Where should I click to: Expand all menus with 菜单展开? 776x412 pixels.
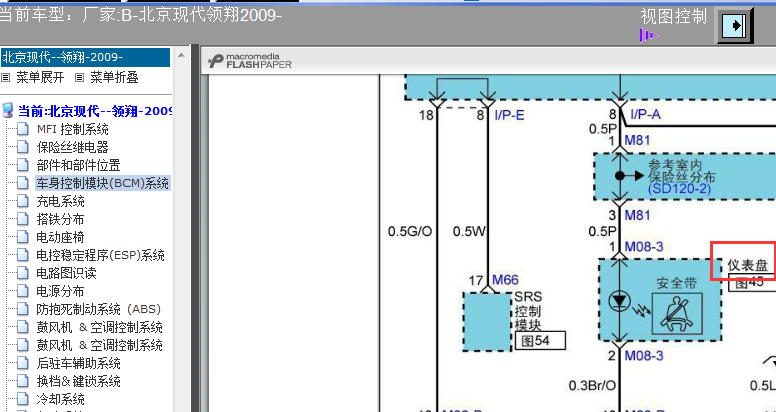coord(40,77)
